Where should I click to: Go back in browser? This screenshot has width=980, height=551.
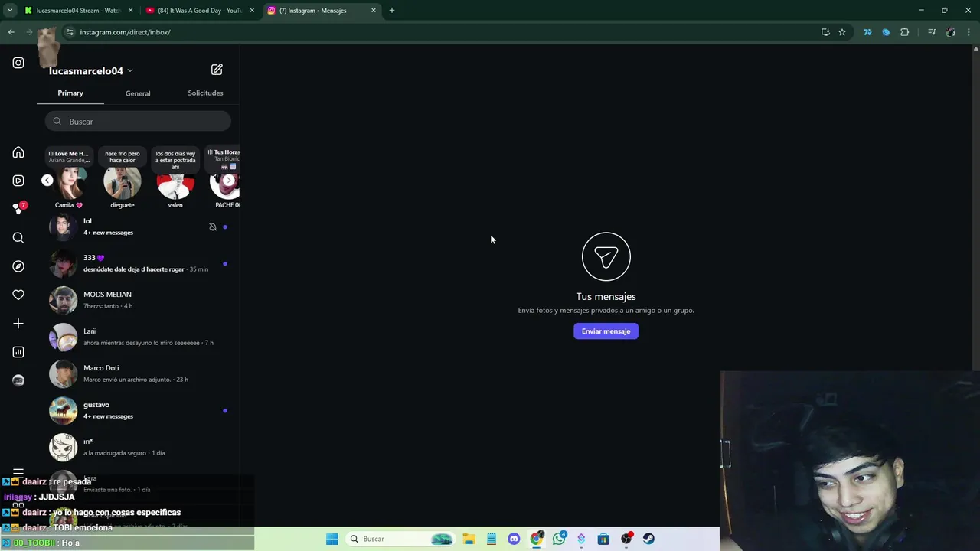[x=11, y=32]
